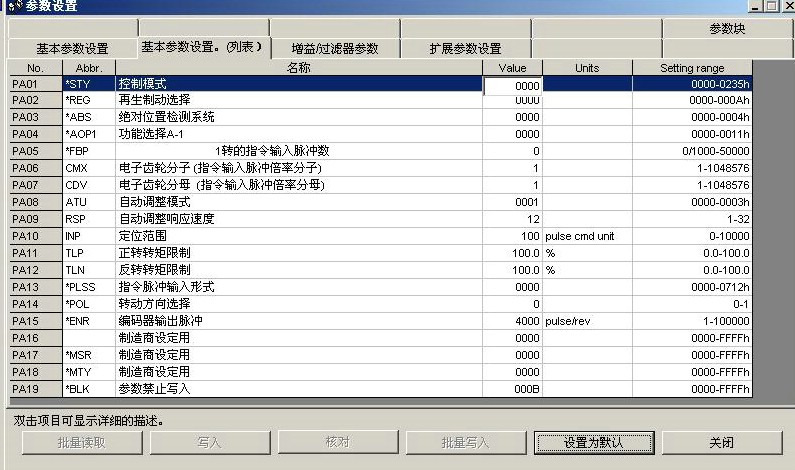Open the 参数块 tab

[x=726, y=28]
